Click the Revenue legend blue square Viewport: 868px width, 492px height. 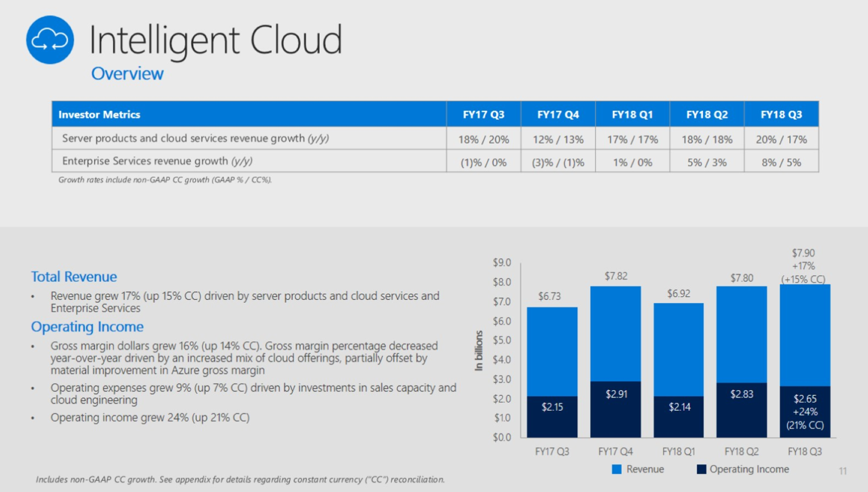point(617,469)
